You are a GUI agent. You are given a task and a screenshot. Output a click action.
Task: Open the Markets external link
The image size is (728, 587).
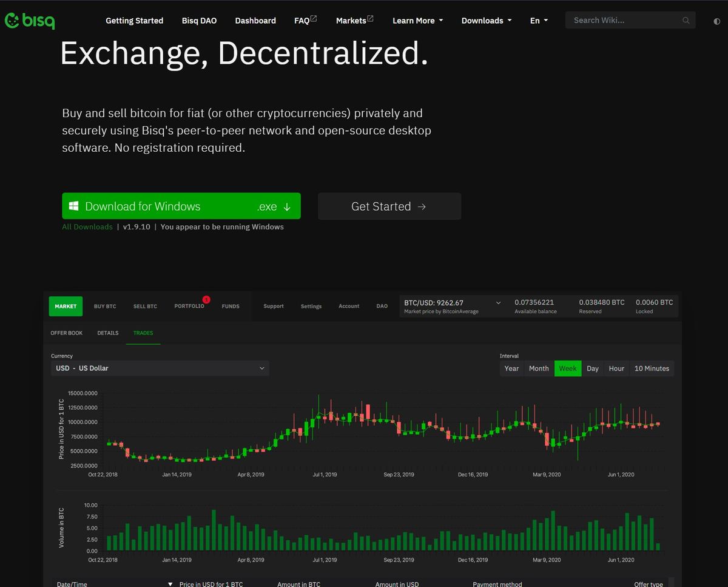(354, 21)
